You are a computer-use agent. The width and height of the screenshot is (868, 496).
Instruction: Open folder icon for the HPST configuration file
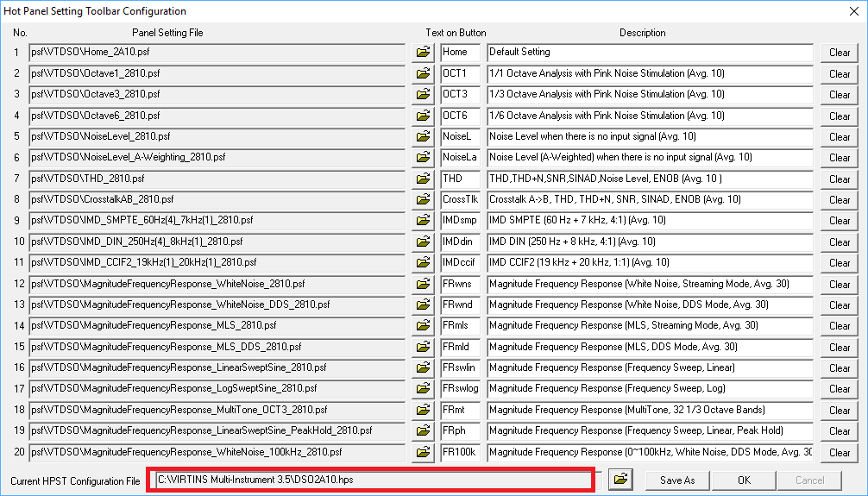[x=621, y=479]
